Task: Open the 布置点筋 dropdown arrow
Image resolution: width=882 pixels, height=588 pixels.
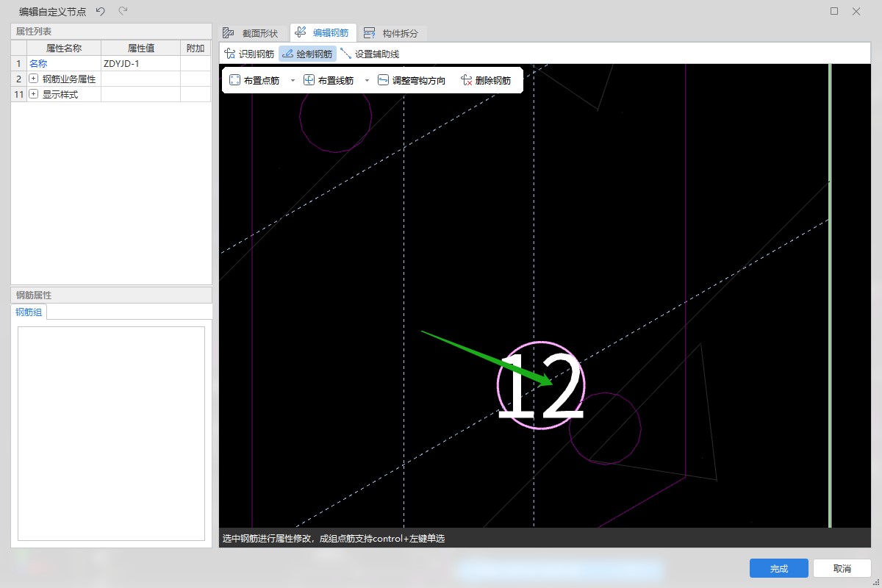Action: [x=293, y=81]
